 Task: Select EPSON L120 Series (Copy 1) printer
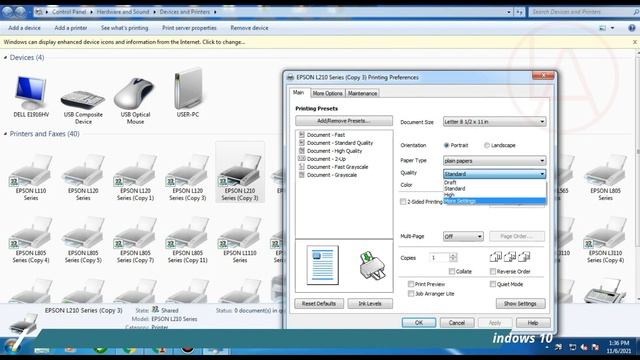135,177
